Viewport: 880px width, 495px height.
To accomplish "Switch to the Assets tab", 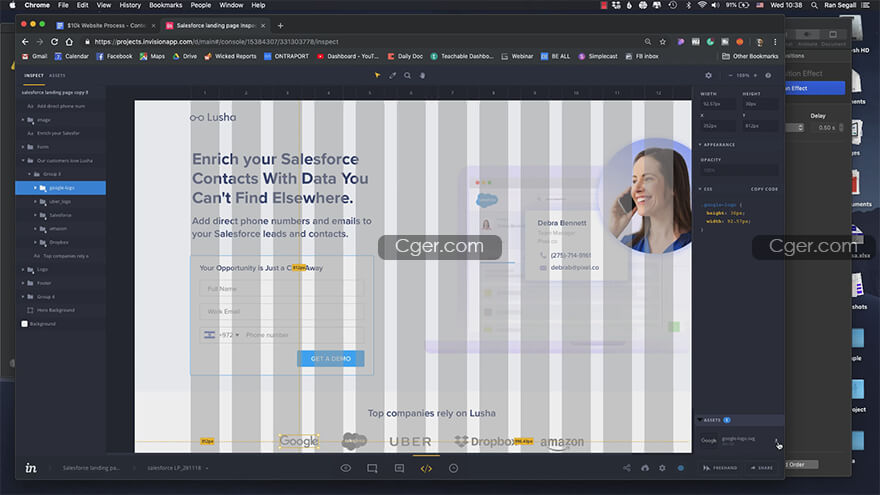I will point(57,75).
